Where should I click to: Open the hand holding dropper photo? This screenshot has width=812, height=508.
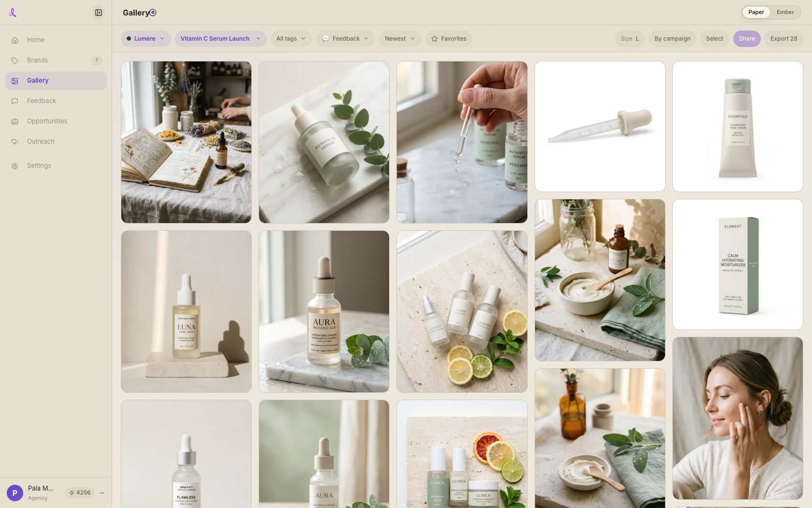462,142
